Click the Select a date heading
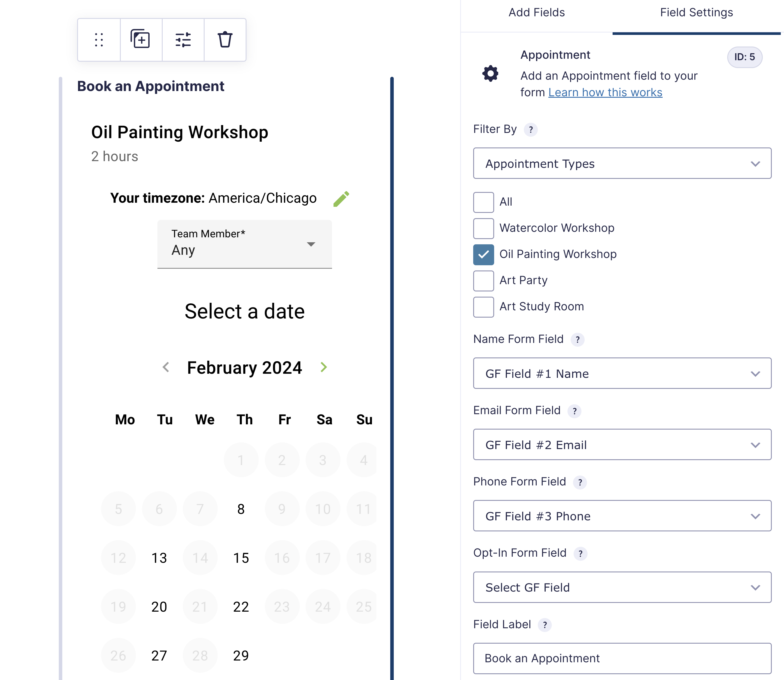Screen dimensions: 784x680 click(x=244, y=311)
